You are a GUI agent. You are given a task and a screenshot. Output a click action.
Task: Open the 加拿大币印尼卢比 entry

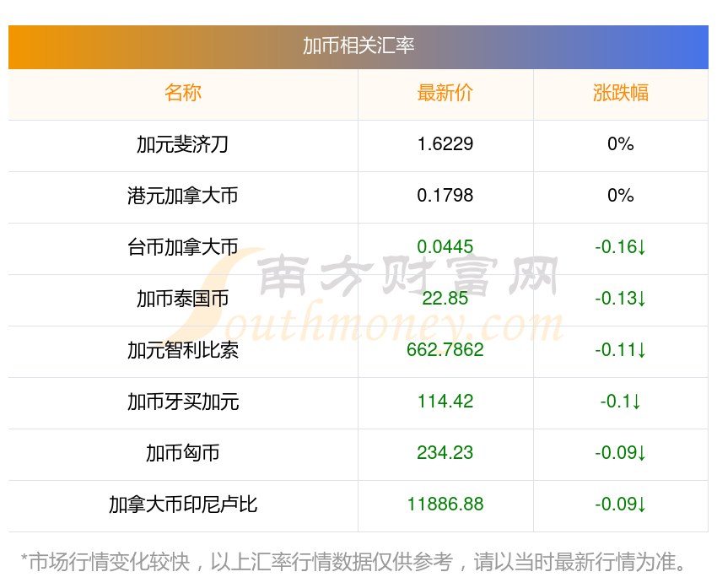(x=183, y=504)
